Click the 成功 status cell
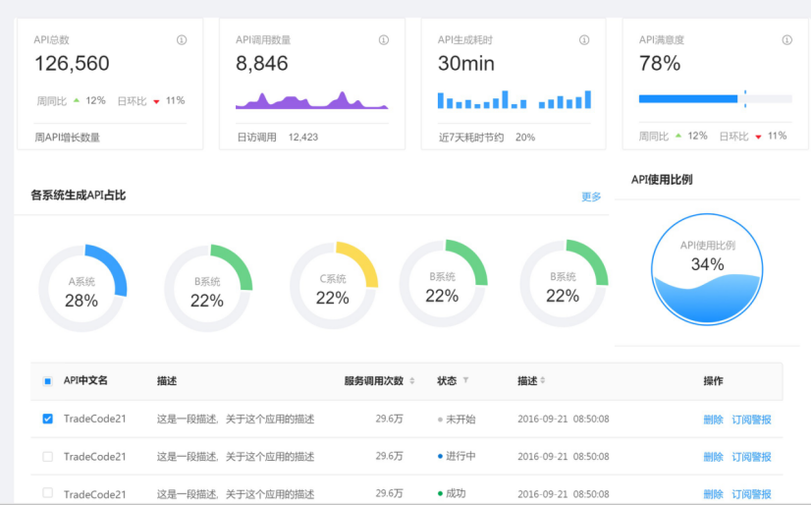This screenshot has height=505, width=812. 452,493
